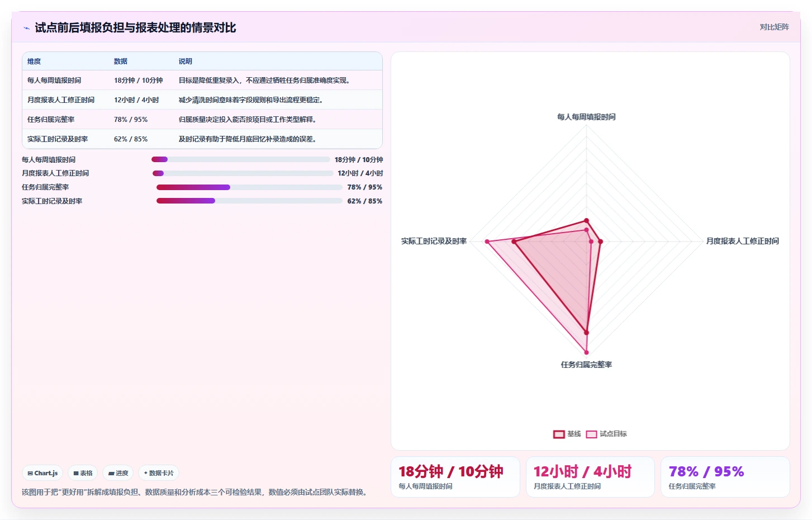Click progress bar for 实际工时记录及时率
This screenshot has height=520, width=812.
tap(249, 201)
